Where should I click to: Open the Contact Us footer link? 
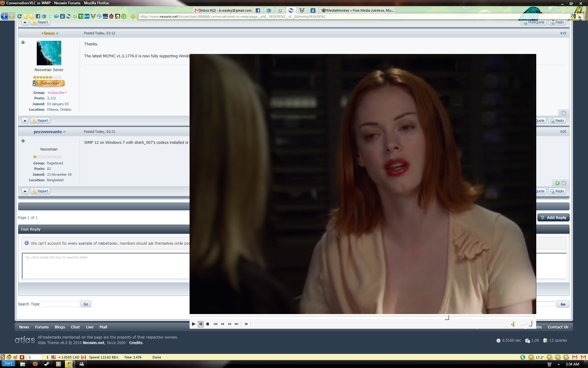558,327
